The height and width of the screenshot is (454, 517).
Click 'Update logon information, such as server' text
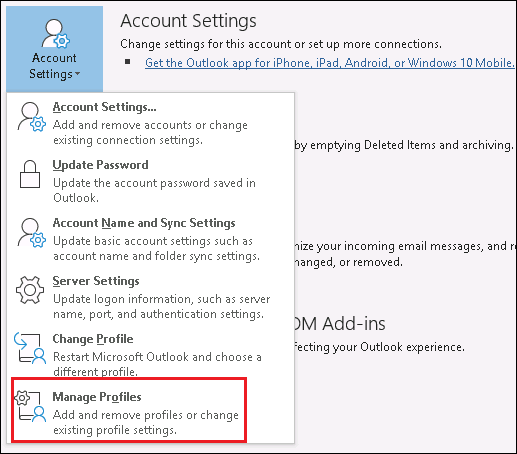click(x=162, y=299)
